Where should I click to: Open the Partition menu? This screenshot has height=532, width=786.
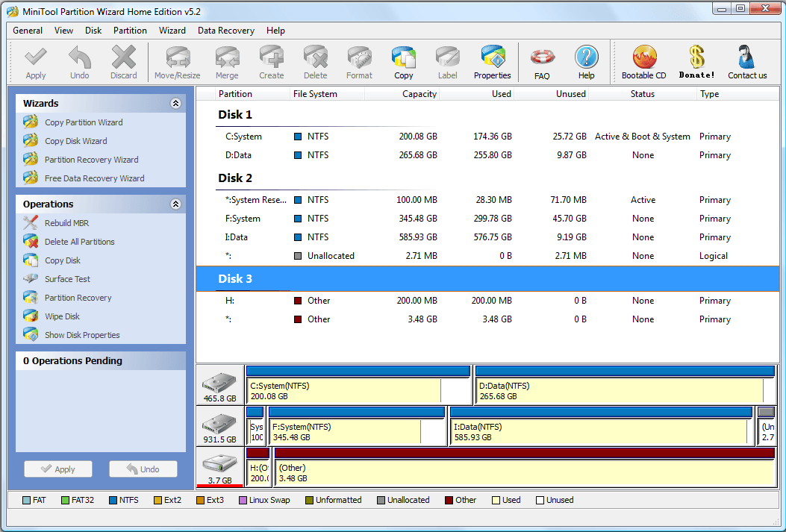coord(131,31)
